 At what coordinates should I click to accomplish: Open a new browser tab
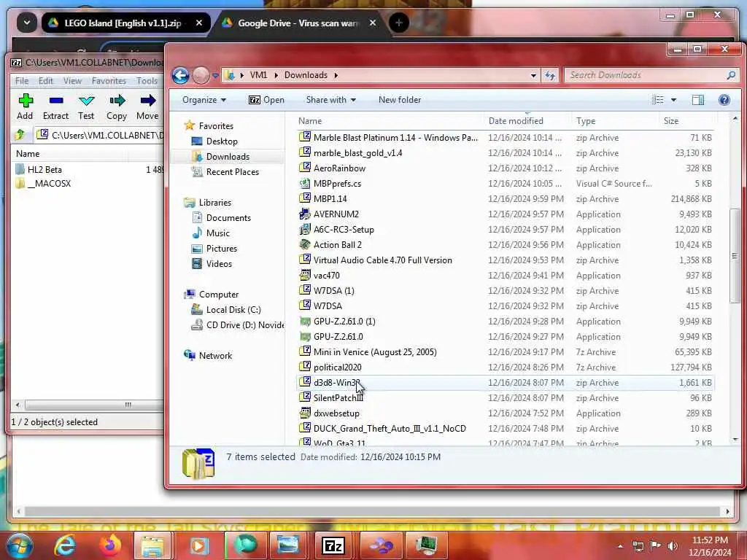pos(399,23)
